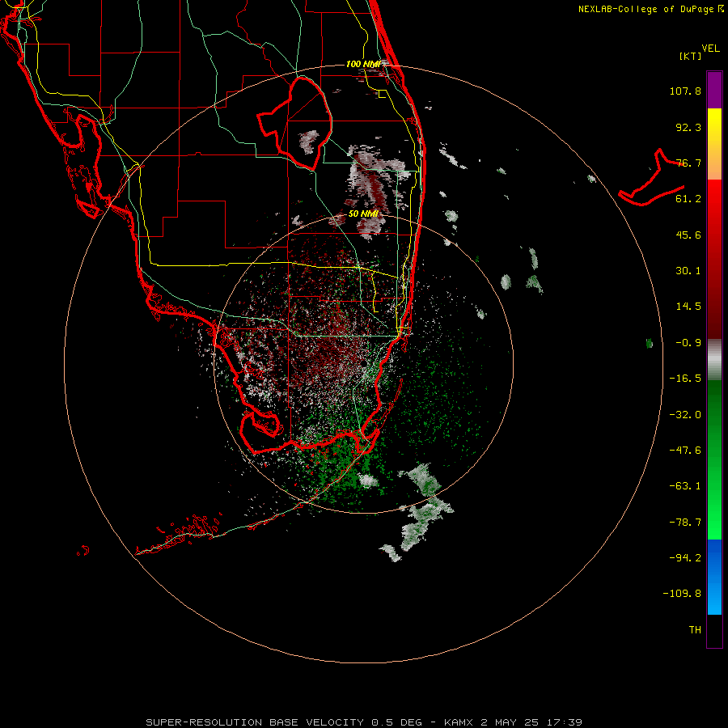
Task: Click the 76.7 velocity scale value
Action: (x=688, y=163)
